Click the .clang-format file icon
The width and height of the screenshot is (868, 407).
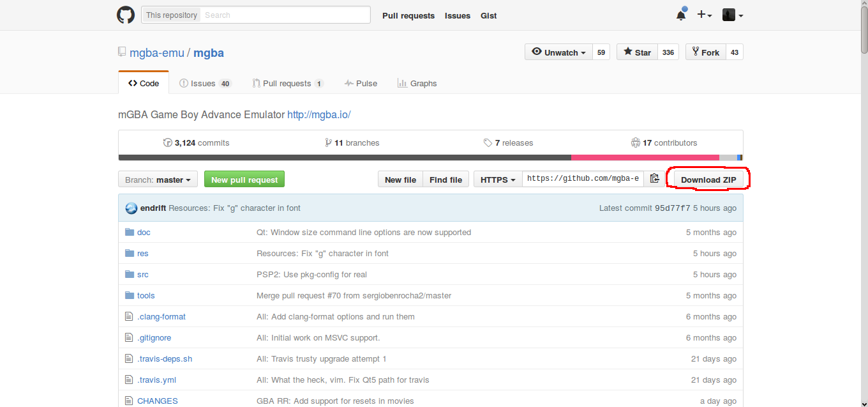click(x=129, y=316)
